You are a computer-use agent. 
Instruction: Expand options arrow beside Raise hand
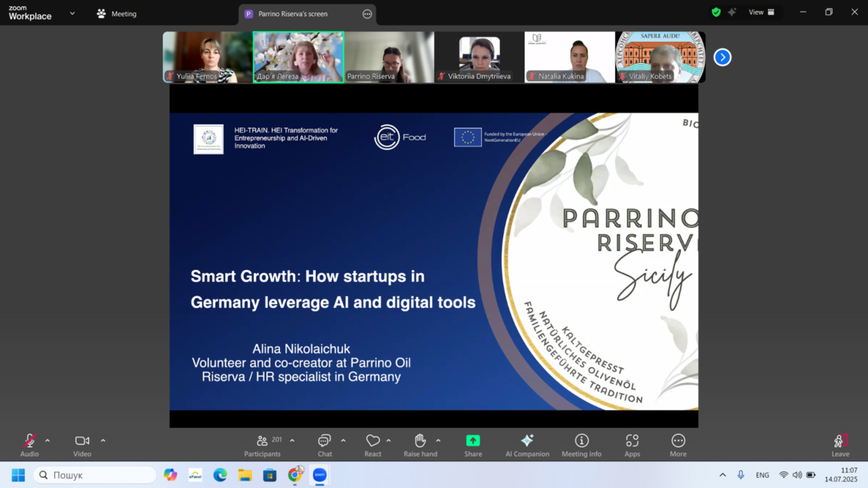tap(438, 440)
